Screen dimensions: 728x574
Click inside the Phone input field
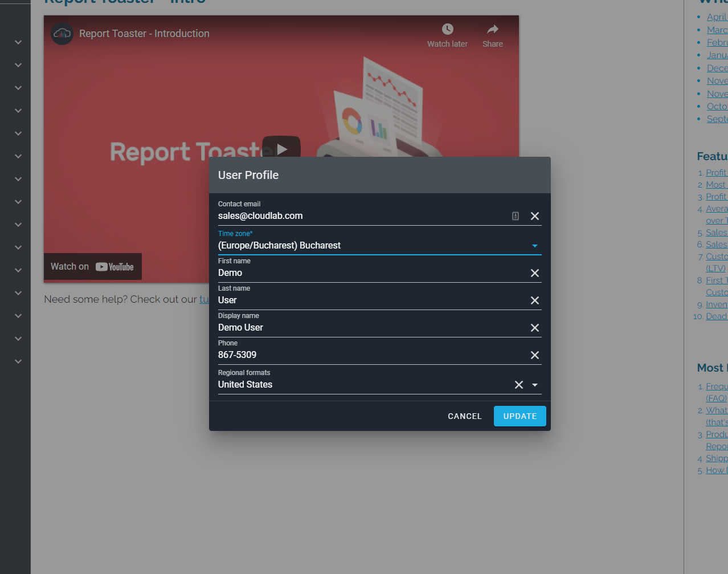click(342, 355)
